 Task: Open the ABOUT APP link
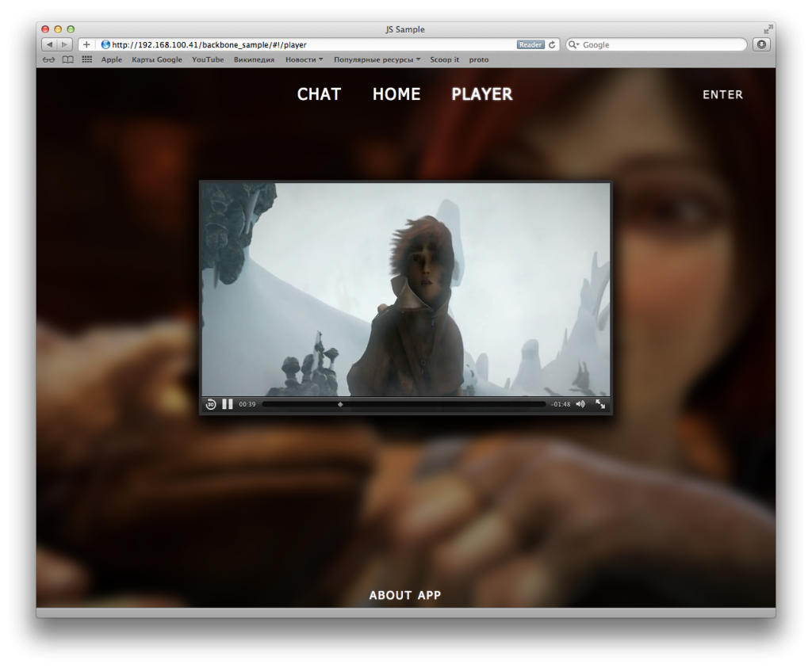tap(405, 595)
